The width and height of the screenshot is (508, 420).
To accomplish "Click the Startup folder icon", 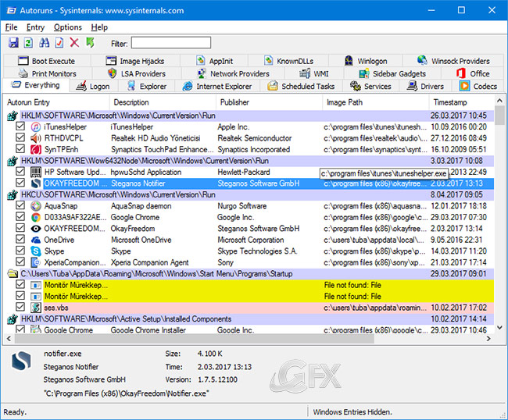I will [13, 274].
